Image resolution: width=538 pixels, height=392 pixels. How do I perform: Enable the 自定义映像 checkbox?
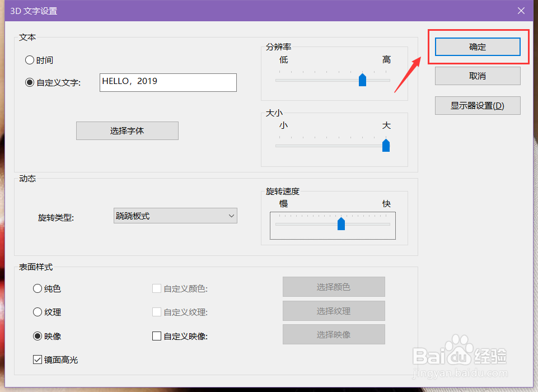click(x=157, y=335)
